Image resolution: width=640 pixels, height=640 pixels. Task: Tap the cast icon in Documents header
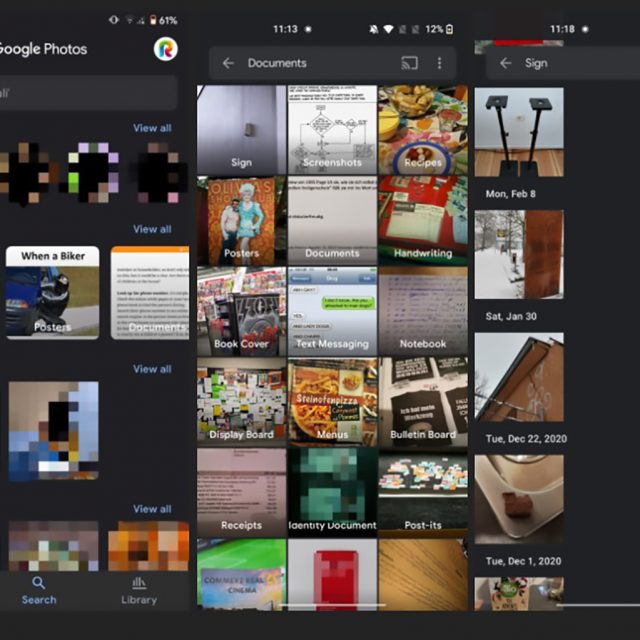(409, 63)
